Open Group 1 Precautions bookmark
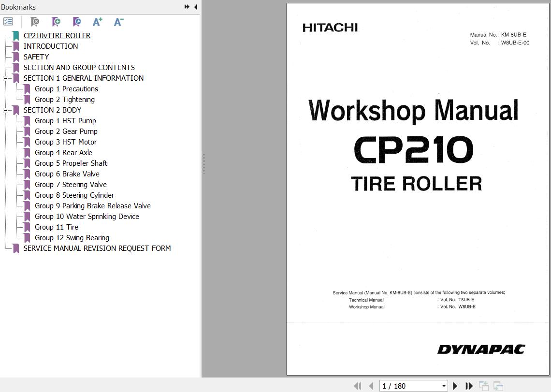 (66, 89)
